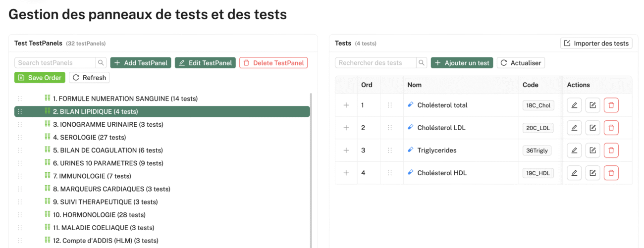Click magnifier icon beside Rechercher des tests
This screenshot has width=644, height=248.
tap(422, 63)
